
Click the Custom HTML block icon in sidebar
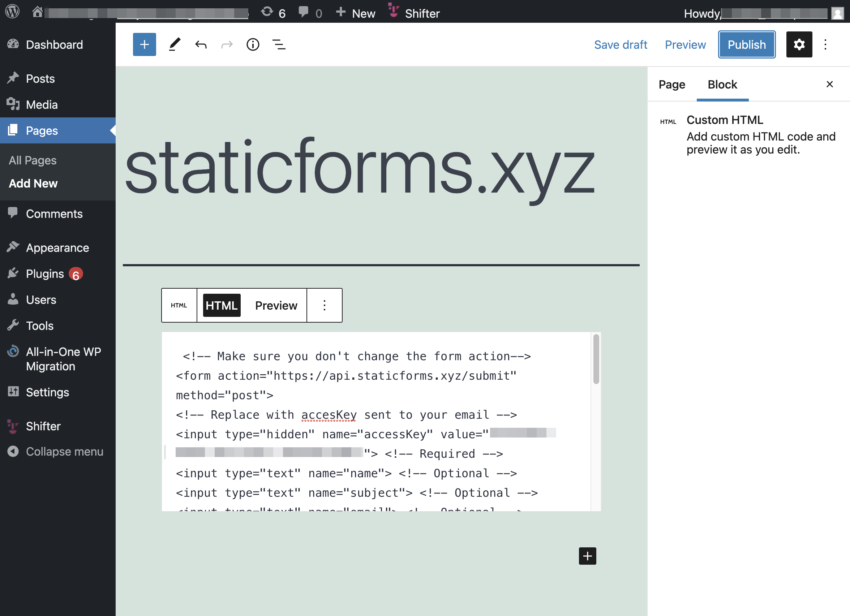668,122
